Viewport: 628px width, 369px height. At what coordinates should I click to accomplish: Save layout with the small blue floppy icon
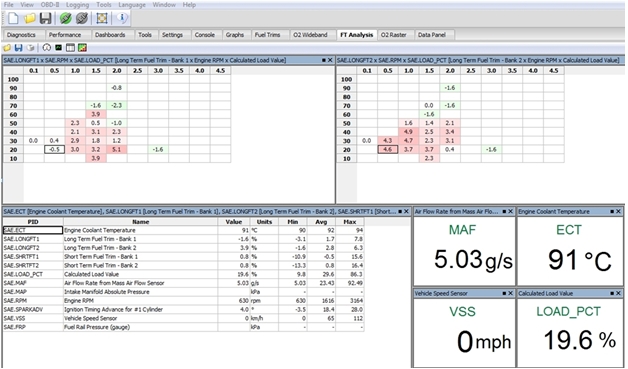click(18, 48)
